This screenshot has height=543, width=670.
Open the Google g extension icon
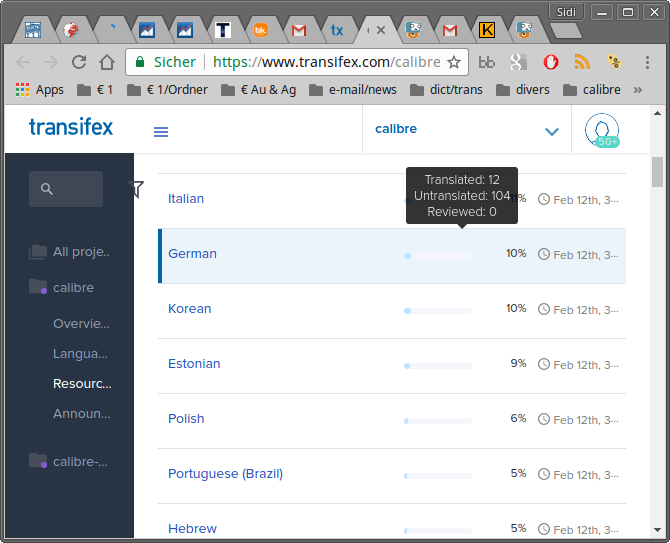[x=518, y=62]
